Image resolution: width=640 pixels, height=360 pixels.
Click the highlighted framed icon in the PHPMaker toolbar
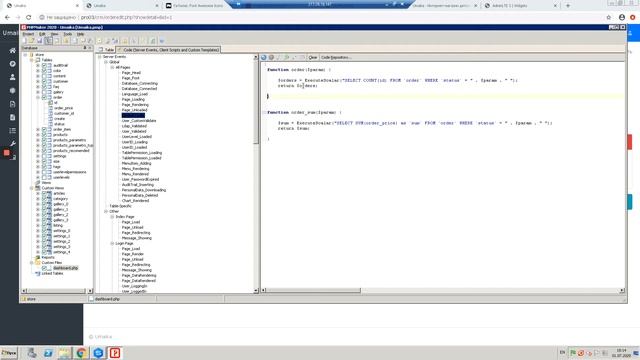tap(49, 41)
